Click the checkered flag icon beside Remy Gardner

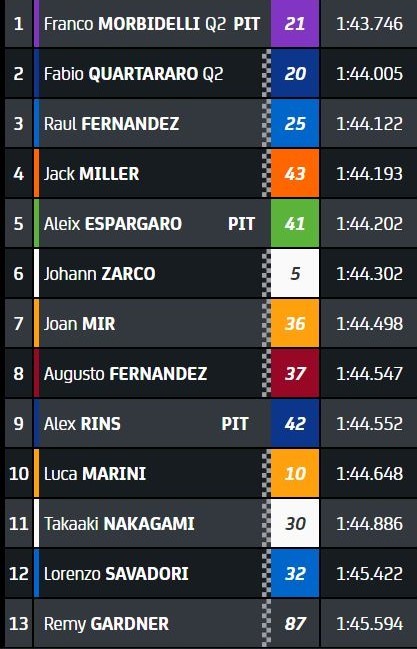point(267,624)
